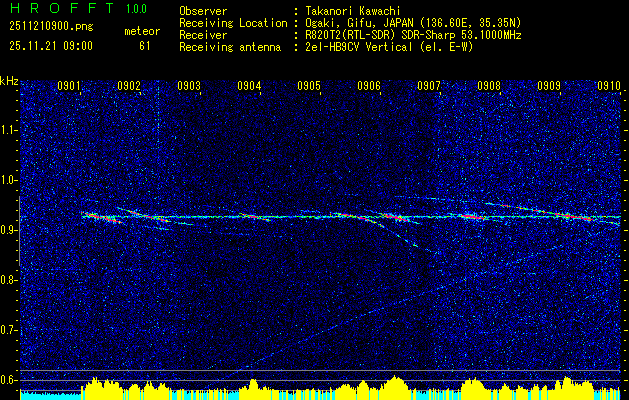Screen dimensions: 629x400
Task: Click the 0901 time marker
Action: tap(69, 85)
